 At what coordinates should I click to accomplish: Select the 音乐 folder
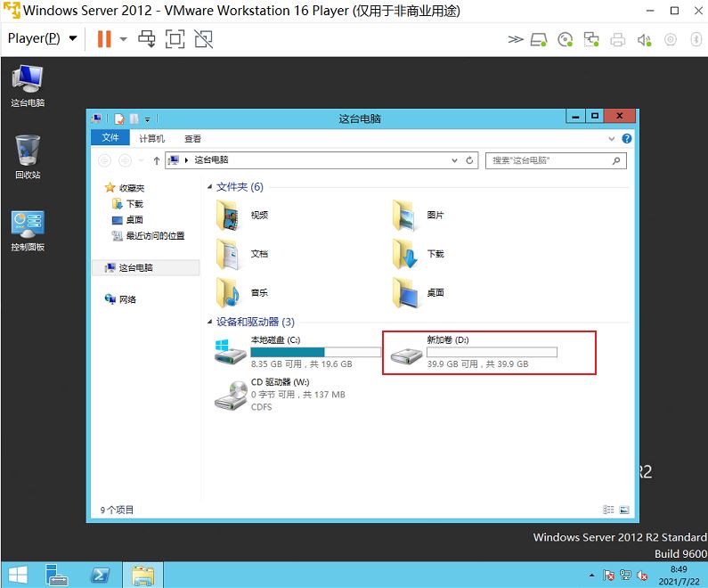tap(243, 293)
